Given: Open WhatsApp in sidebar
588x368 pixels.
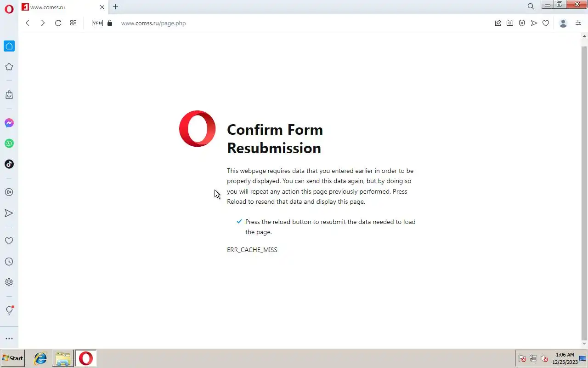Looking at the screenshot, I should 9,144.
